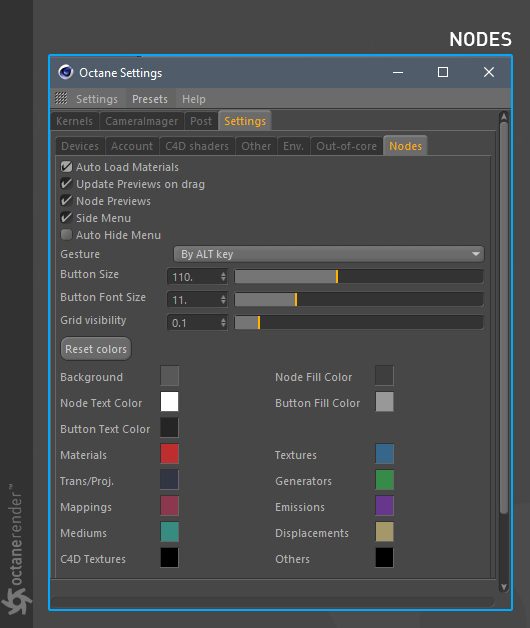Viewport: 530px width, 628px height.
Task: Open the Displacements tan color swatch
Action: 385,532
